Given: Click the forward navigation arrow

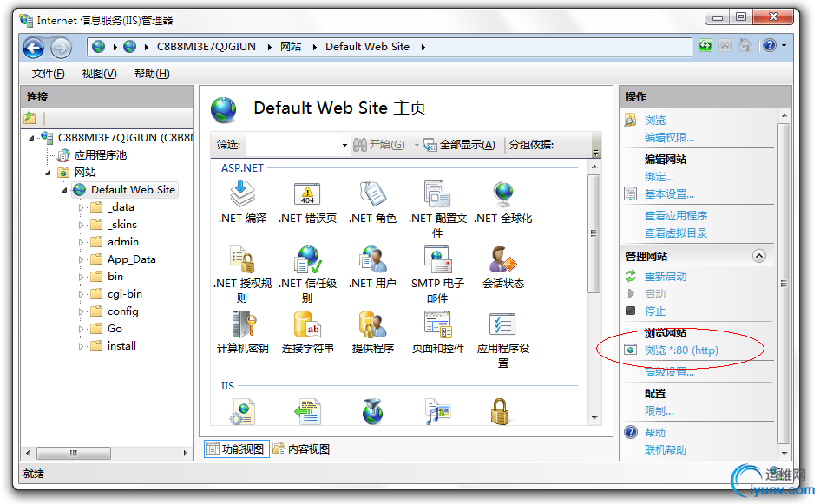Looking at the screenshot, I should coord(61,48).
